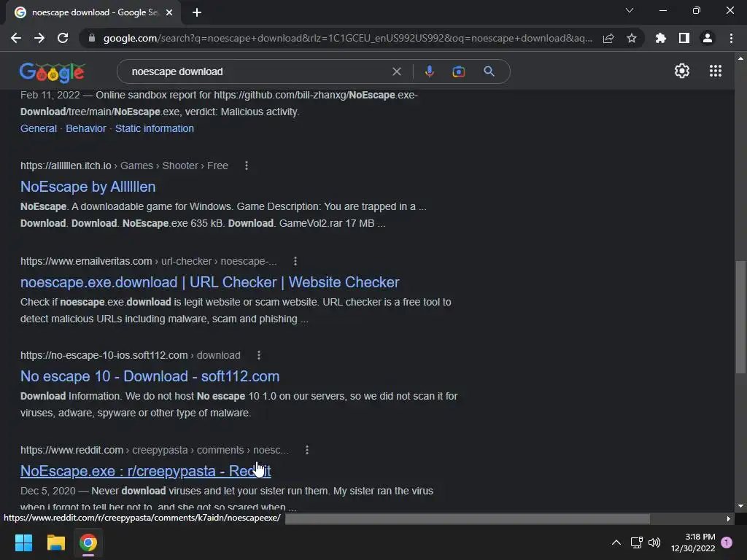Click the scroll-right arrow of horizontal scrollbar
The width and height of the screenshot is (747, 560).
pyautogui.click(x=729, y=518)
